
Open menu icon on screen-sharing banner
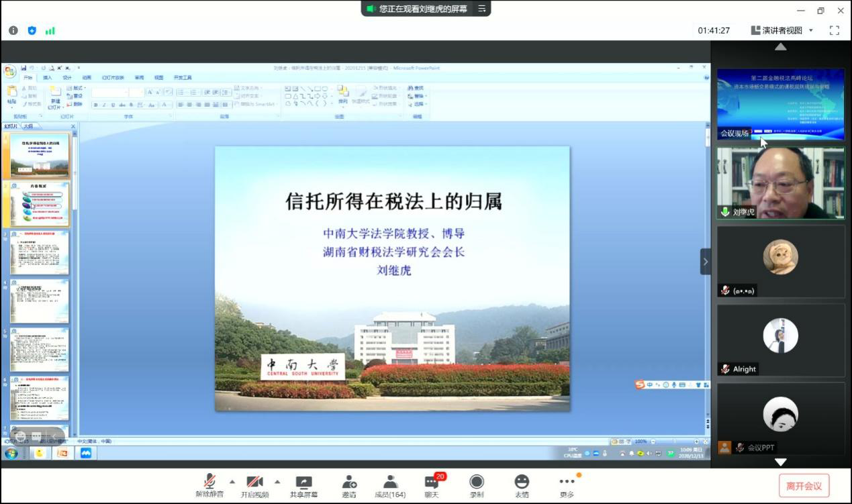(481, 9)
